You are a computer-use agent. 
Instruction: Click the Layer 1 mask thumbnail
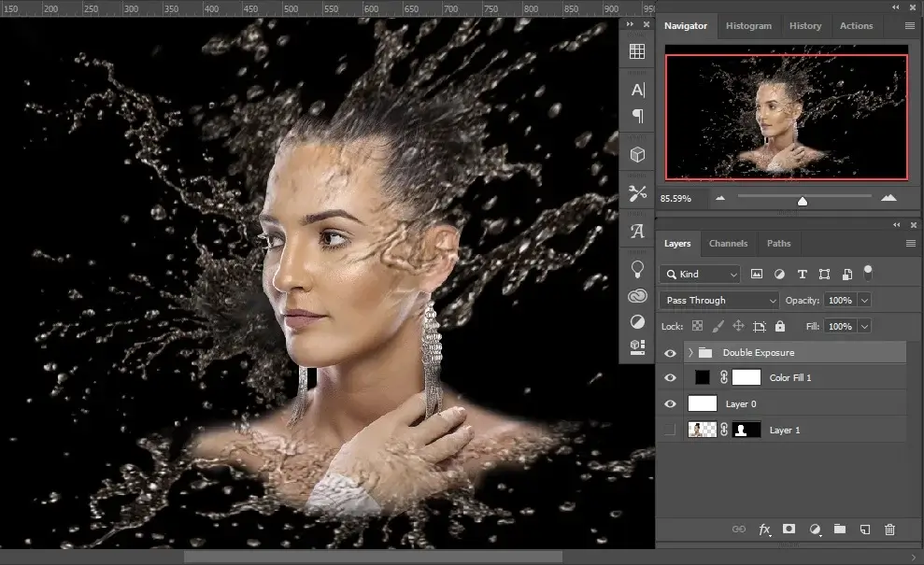pyautogui.click(x=745, y=430)
